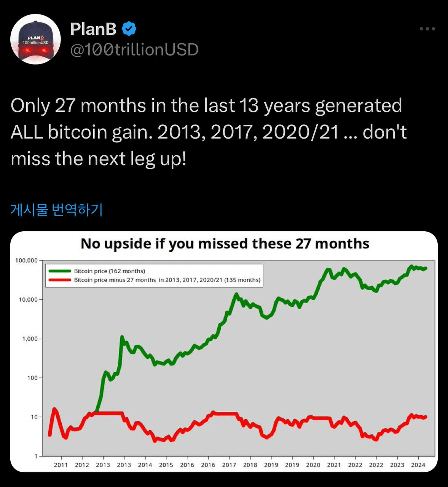Viewport: 448px width, 487px height.
Task: Click the 1,000 y-axis tick label
Action: (30, 339)
